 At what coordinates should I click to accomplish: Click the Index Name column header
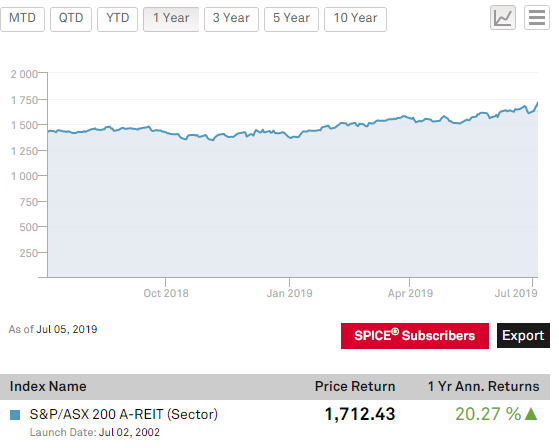[48, 387]
